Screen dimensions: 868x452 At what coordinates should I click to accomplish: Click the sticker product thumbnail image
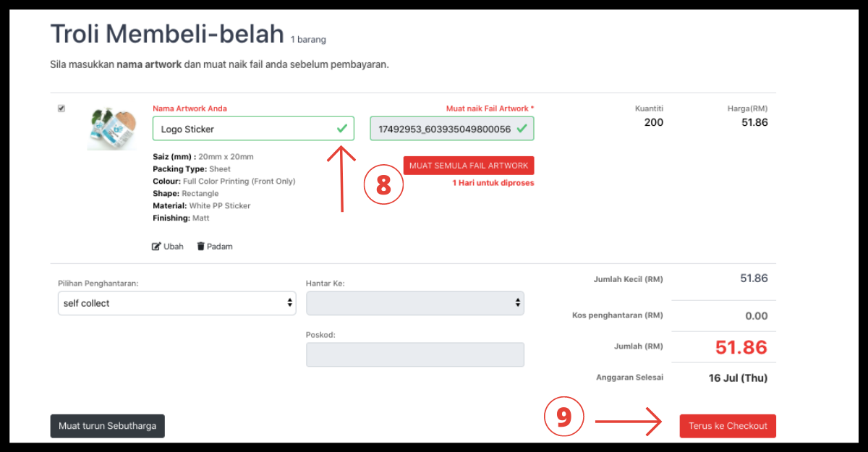(112, 129)
